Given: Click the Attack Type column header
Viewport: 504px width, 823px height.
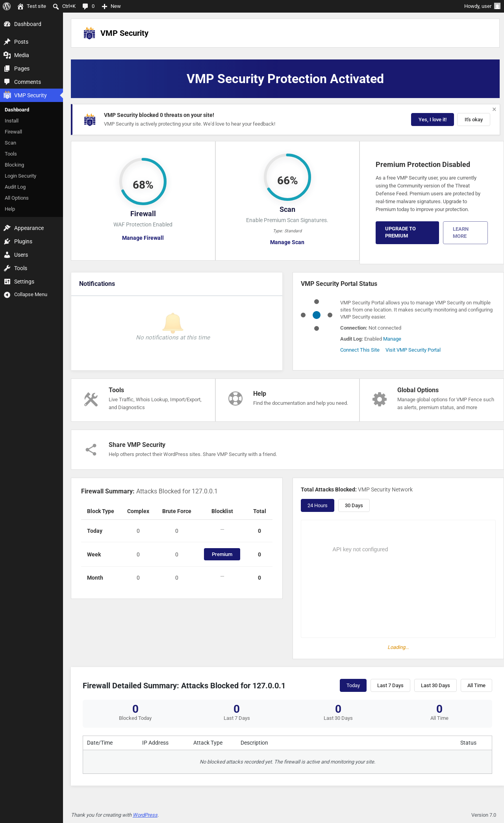Looking at the screenshot, I should click(208, 743).
